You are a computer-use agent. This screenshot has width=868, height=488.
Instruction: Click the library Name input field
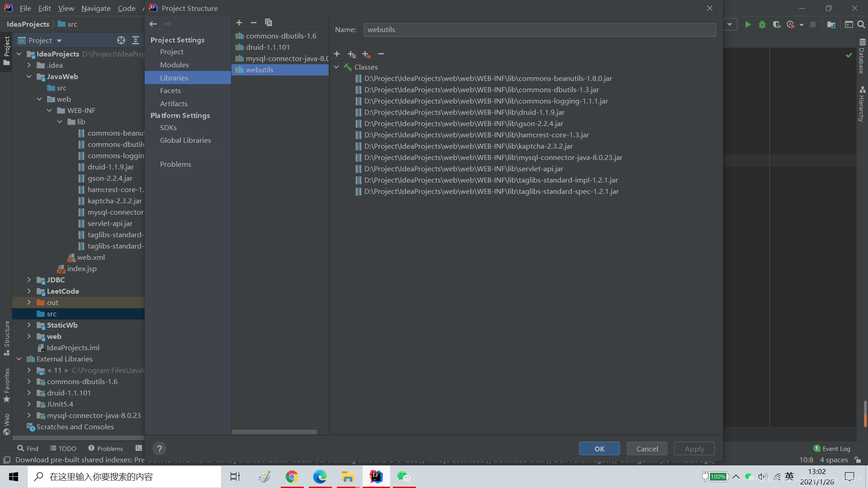pyautogui.click(x=539, y=30)
